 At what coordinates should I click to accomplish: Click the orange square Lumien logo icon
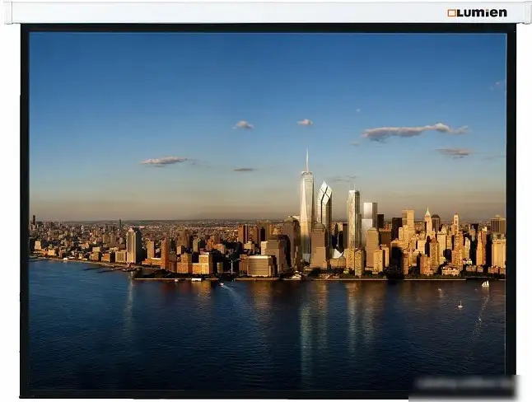click(x=451, y=13)
